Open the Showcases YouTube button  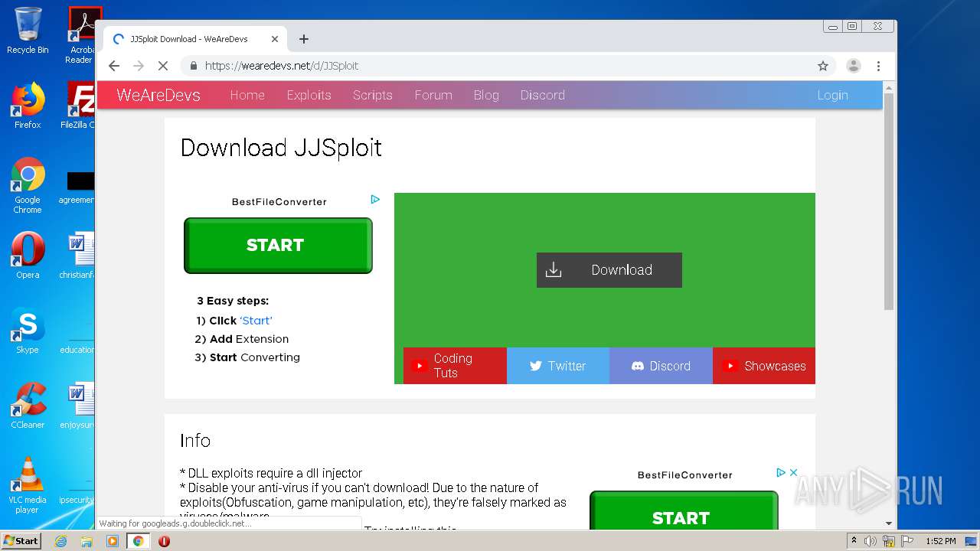coord(764,366)
